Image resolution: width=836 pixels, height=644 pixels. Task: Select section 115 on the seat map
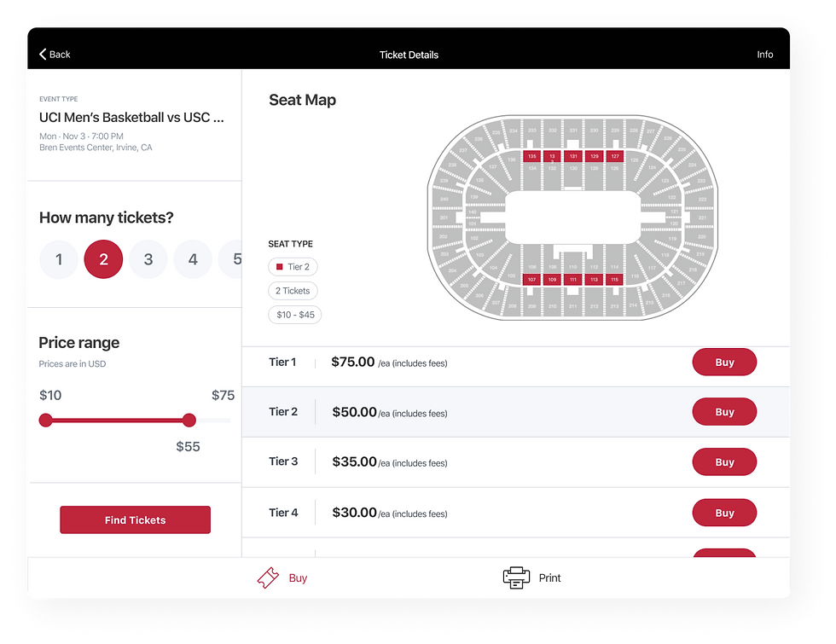615,280
